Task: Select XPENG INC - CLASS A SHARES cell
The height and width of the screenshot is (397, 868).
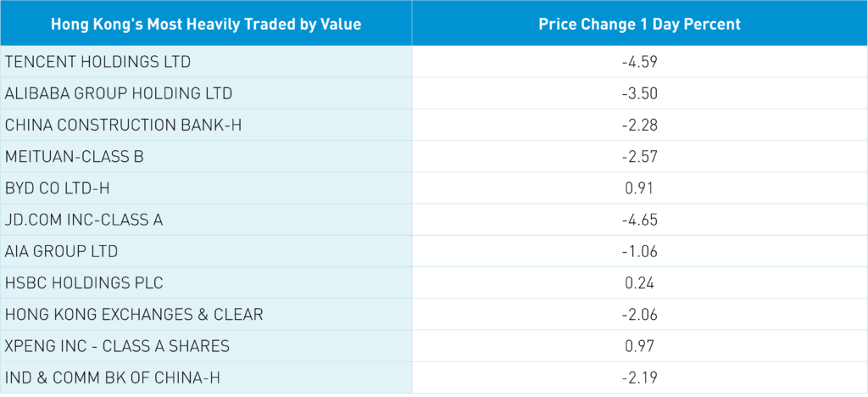Action: pyautogui.click(x=117, y=346)
